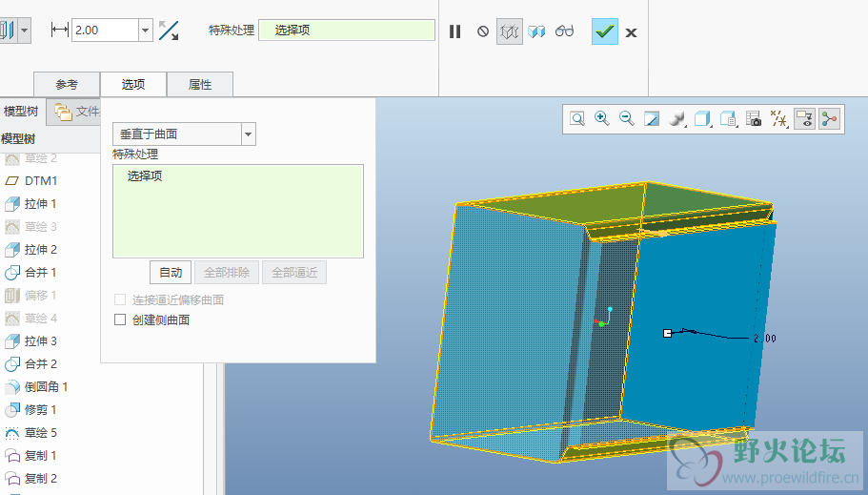Open the 选项 tab

(x=132, y=84)
